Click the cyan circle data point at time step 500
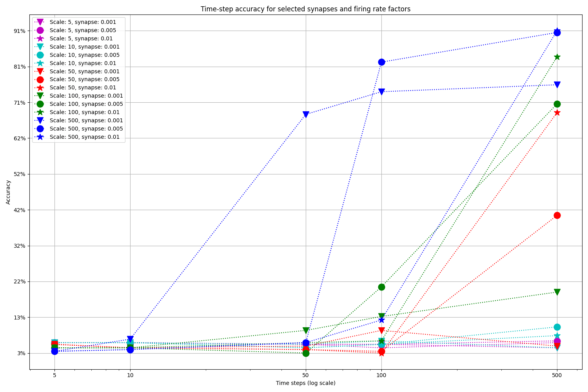 coord(557,327)
